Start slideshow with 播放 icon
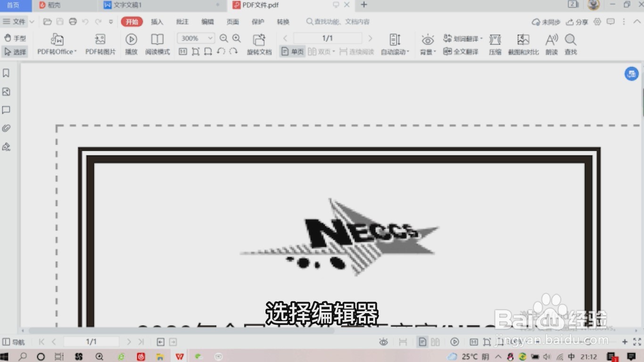Screen dimensions: 644x362 131,44
